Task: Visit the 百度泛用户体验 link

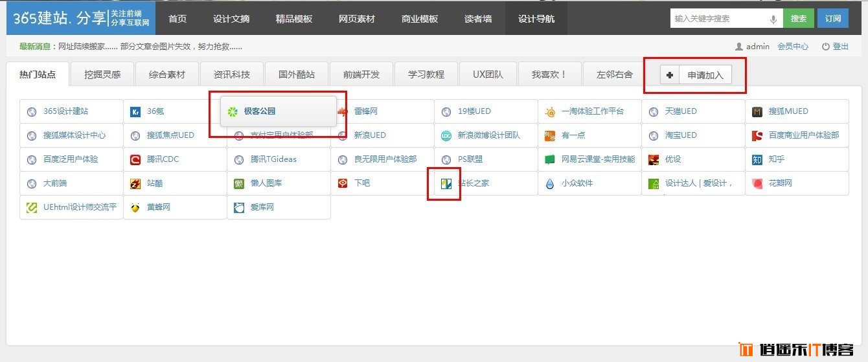Action: [71, 159]
